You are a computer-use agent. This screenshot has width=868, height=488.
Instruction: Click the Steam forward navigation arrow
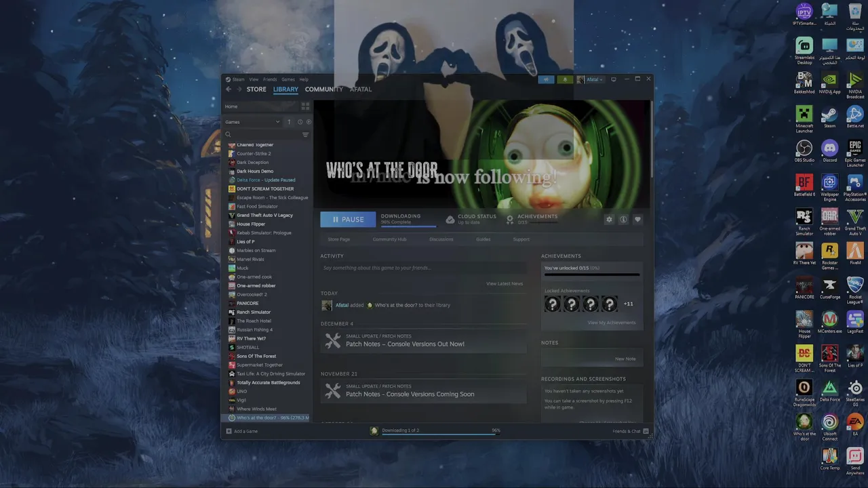(x=239, y=89)
